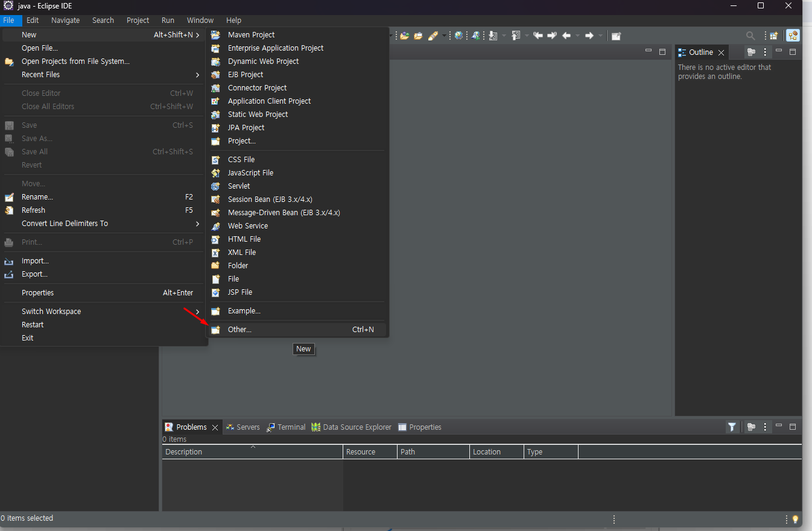Viewport: 812px width, 531px height.
Task: Sort Problems by Description column header
Action: click(253, 452)
